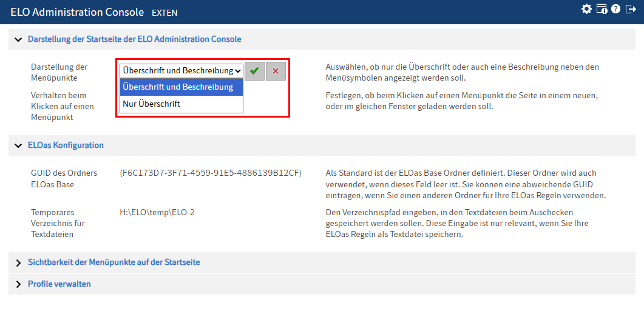Edit the GUID value F6C173D7-3F71-4559-91E5-4886139B12CF

pos(211,173)
